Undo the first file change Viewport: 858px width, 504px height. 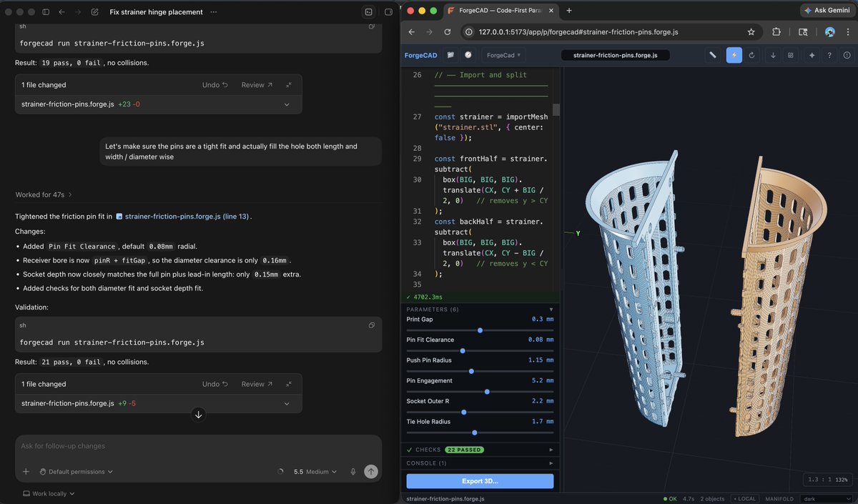coord(214,84)
